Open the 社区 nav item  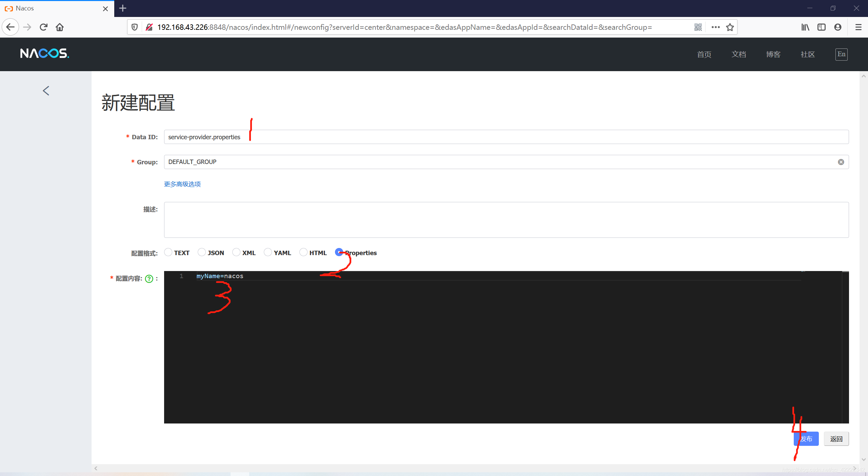tap(808, 54)
